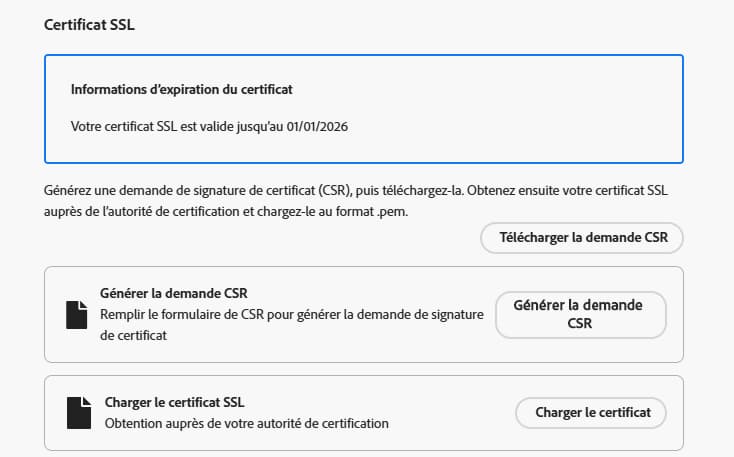The image size is (734, 457).
Task: Click auprès de l'autorité de certification in instructions
Action: pyautogui.click(x=141, y=212)
